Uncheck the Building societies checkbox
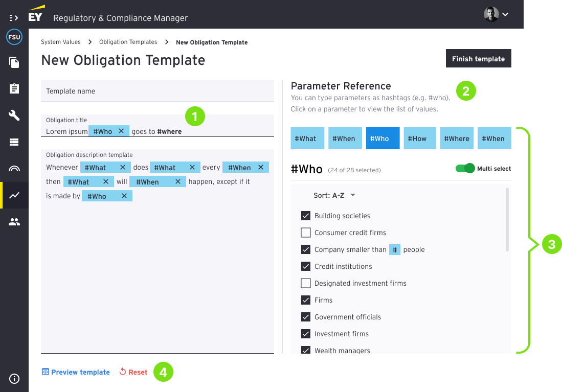Screen dimensions: 562x392 [306, 216]
